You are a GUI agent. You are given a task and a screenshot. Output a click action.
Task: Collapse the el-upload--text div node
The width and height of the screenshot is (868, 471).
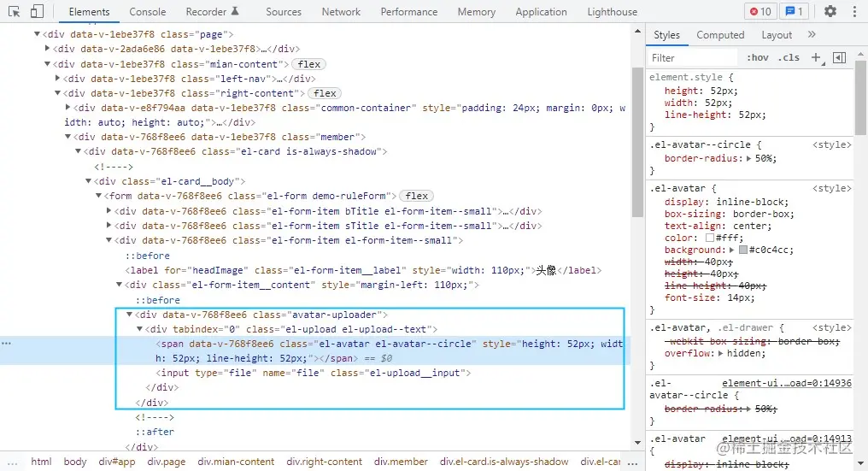tap(139, 329)
